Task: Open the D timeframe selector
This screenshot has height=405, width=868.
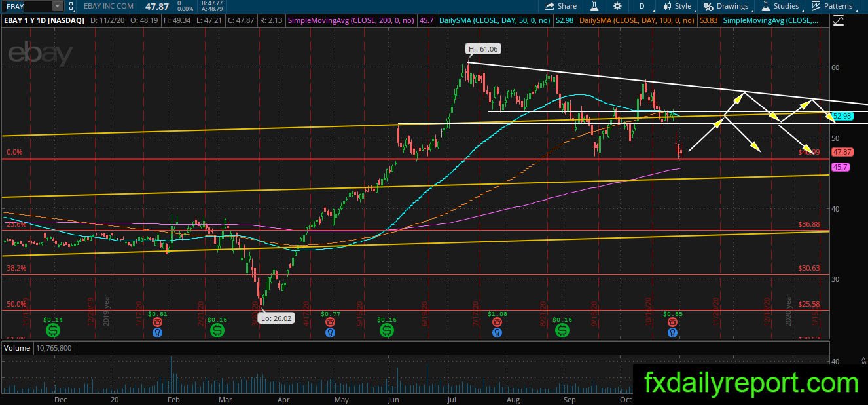Action: pyautogui.click(x=642, y=6)
